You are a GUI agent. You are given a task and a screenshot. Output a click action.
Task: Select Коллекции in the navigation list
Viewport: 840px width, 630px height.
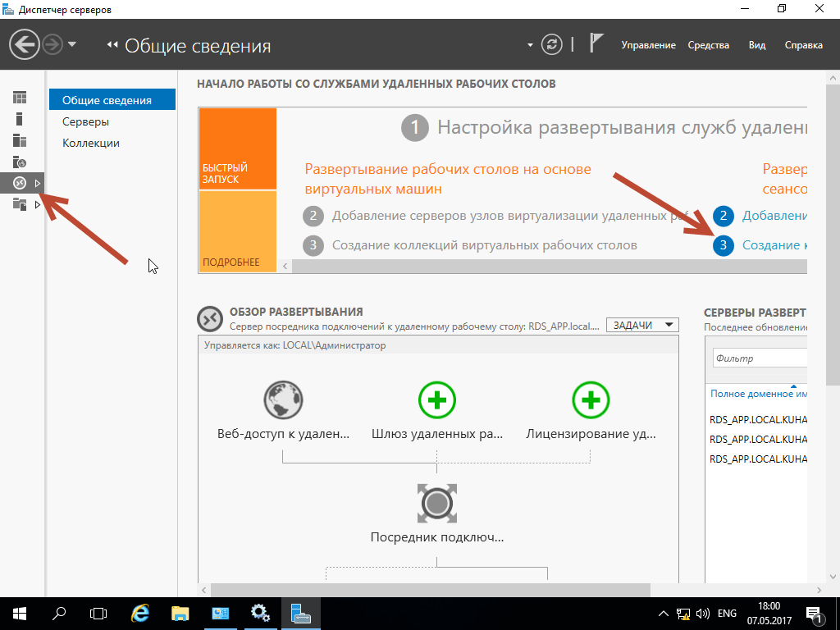(91, 143)
